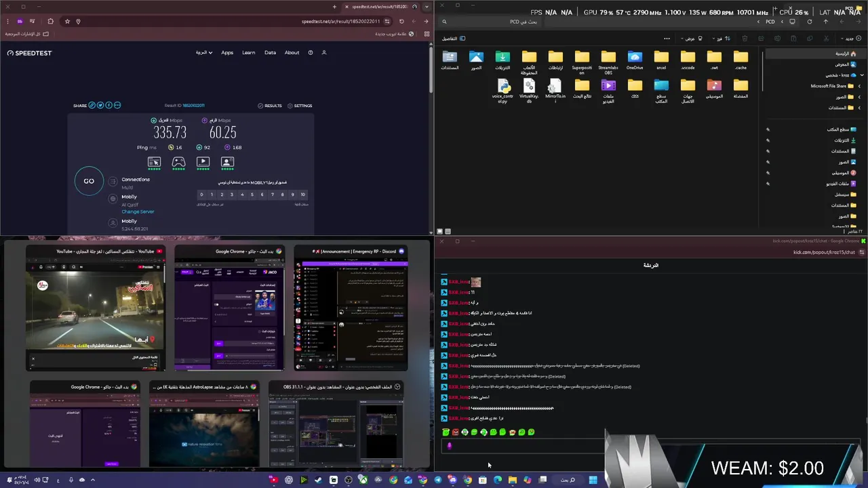
Task: Copy the Speedtest result share link icon
Action: tap(92, 105)
